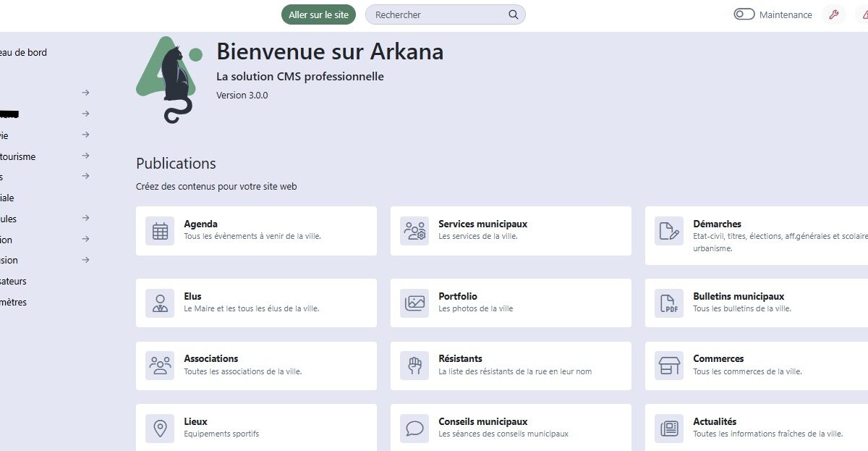Click the Agenda calendar icon

click(x=160, y=231)
